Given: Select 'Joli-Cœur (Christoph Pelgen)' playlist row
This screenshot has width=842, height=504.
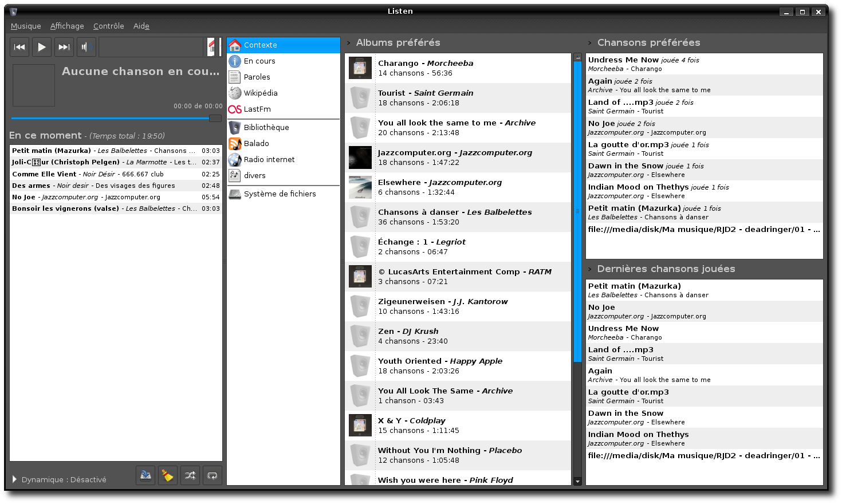Looking at the screenshot, I should coord(116,163).
